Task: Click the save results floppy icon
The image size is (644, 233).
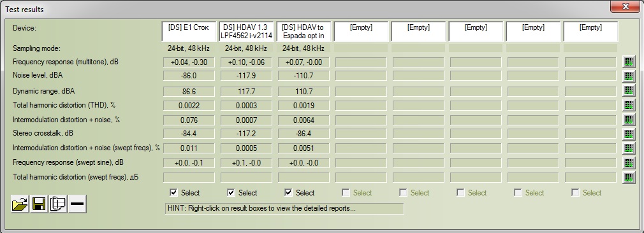Action: coord(39,204)
